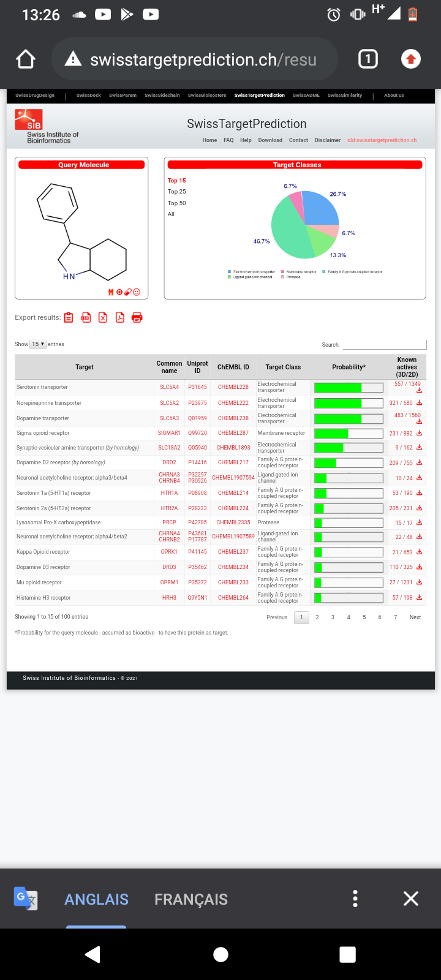The width and height of the screenshot is (441, 980).
Task: Download known actives for Lysosomal Pro-X carboxypeptidase
Action: tap(420, 522)
